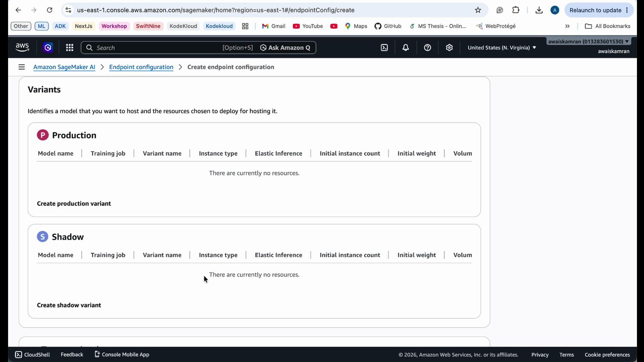Open the Privacy link
Screen dimensions: 644x362
point(540,355)
